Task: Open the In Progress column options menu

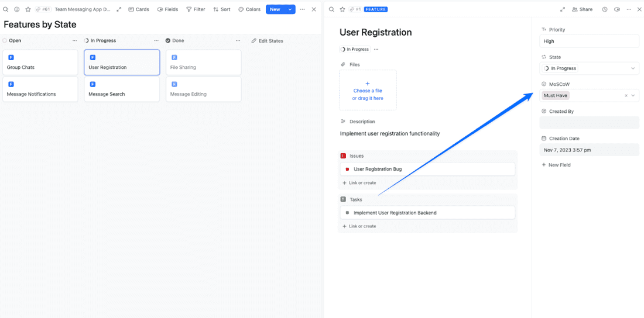Action: tap(156, 40)
